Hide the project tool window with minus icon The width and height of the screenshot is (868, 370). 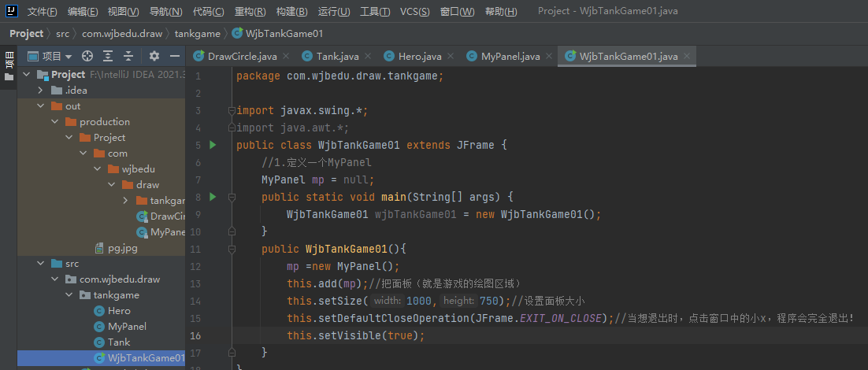pos(175,57)
